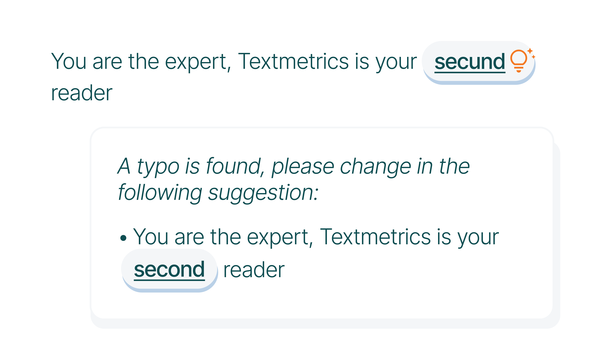Click "Textmetrics" inside the suggestion popup
The height and width of the screenshot is (364, 594).
(375, 237)
